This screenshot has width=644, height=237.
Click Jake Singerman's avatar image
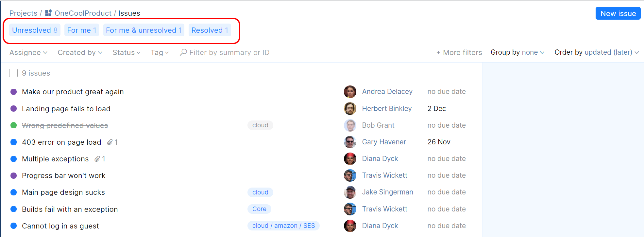tap(350, 192)
